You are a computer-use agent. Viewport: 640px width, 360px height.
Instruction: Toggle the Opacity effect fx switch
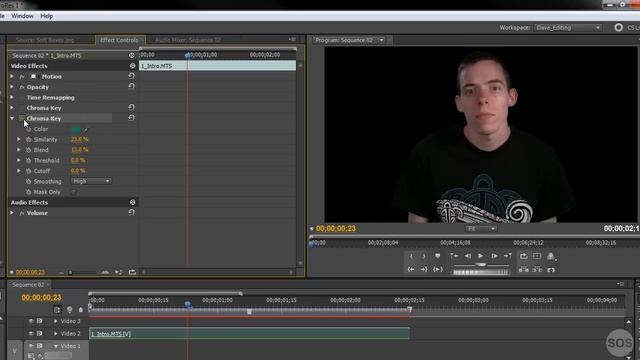click(22, 87)
